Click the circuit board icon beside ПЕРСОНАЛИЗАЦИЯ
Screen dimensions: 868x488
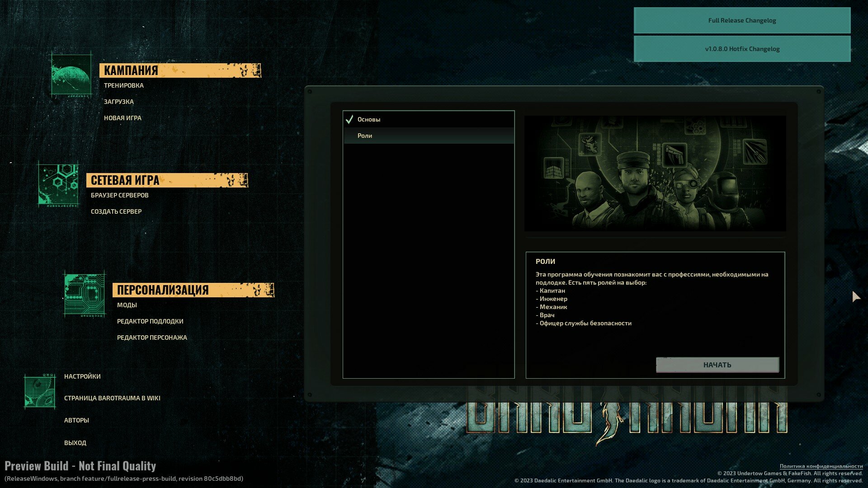pyautogui.click(x=85, y=294)
